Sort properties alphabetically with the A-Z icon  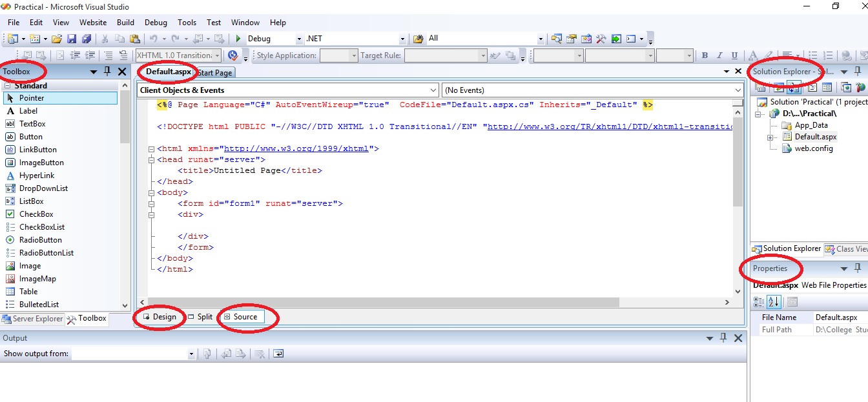click(774, 302)
